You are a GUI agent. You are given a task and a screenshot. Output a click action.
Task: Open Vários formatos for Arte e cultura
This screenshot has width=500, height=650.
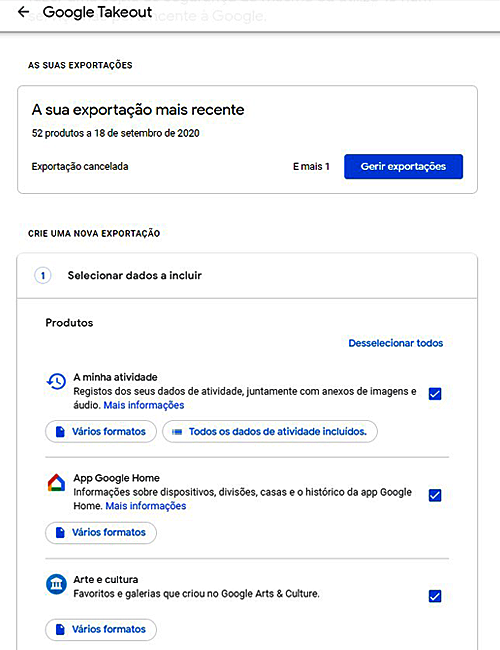(101, 629)
